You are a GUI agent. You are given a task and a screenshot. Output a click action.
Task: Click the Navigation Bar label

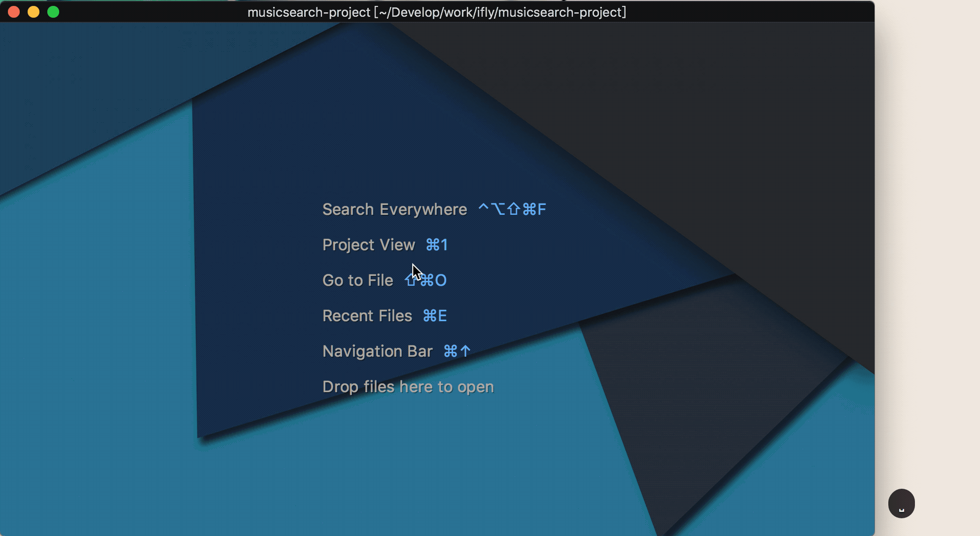(377, 351)
